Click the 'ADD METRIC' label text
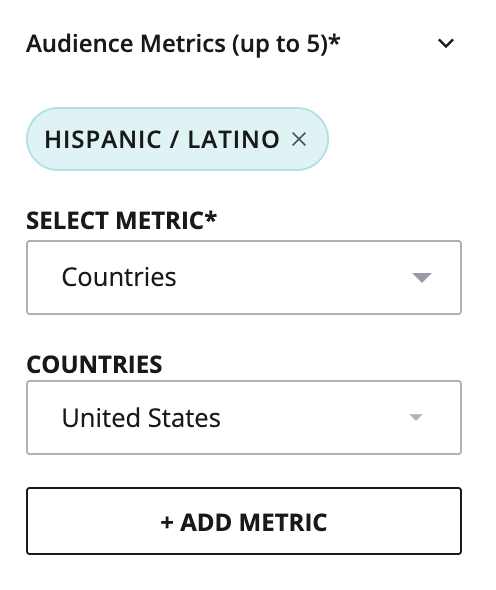 [253, 522]
